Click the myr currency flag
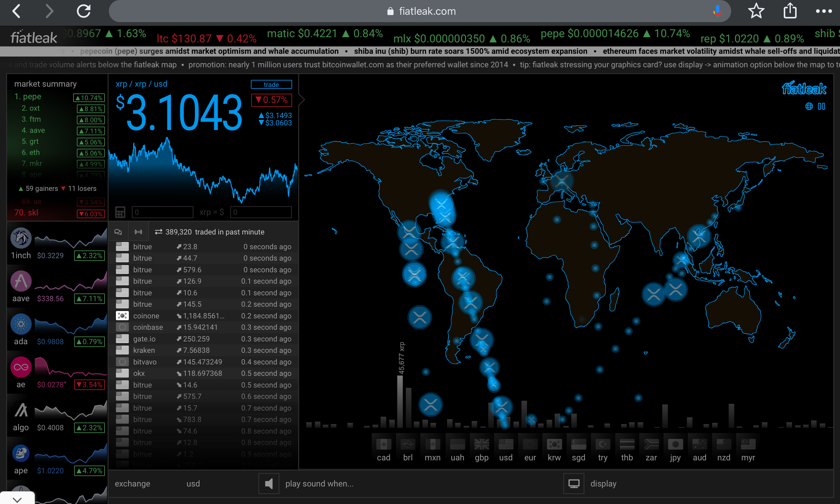The width and height of the screenshot is (840, 504). tap(748, 444)
